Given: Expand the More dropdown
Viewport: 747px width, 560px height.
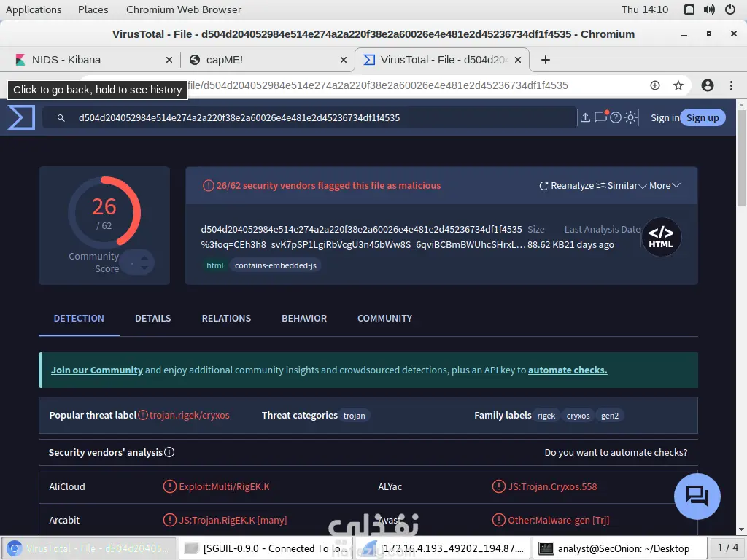Looking at the screenshot, I should tap(665, 186).
